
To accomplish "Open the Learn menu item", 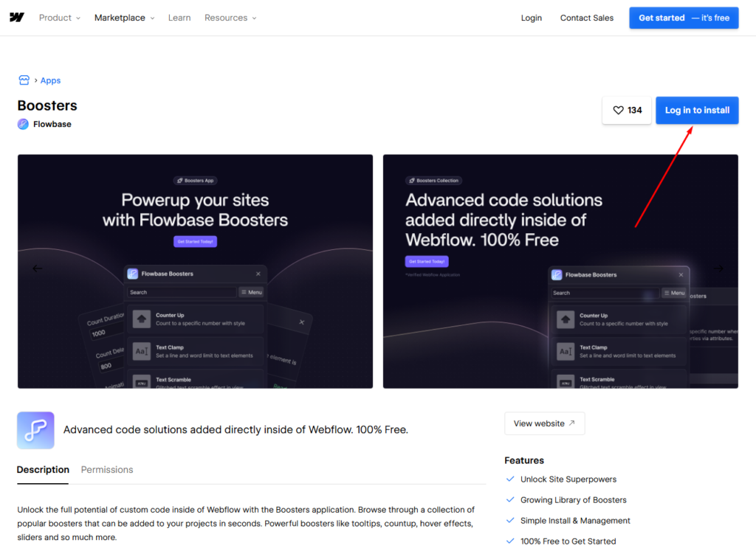I will (x=179, y=18).
